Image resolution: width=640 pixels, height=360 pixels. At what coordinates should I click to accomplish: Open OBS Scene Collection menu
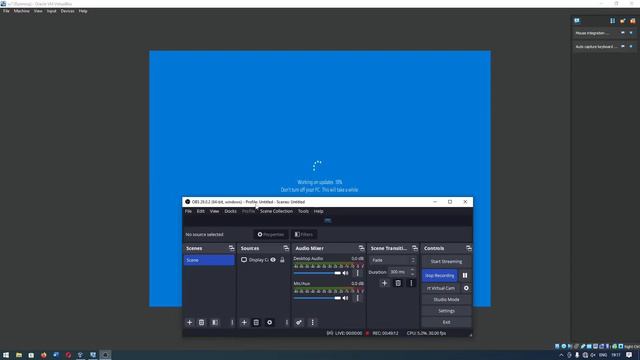[x=276, y=211]
